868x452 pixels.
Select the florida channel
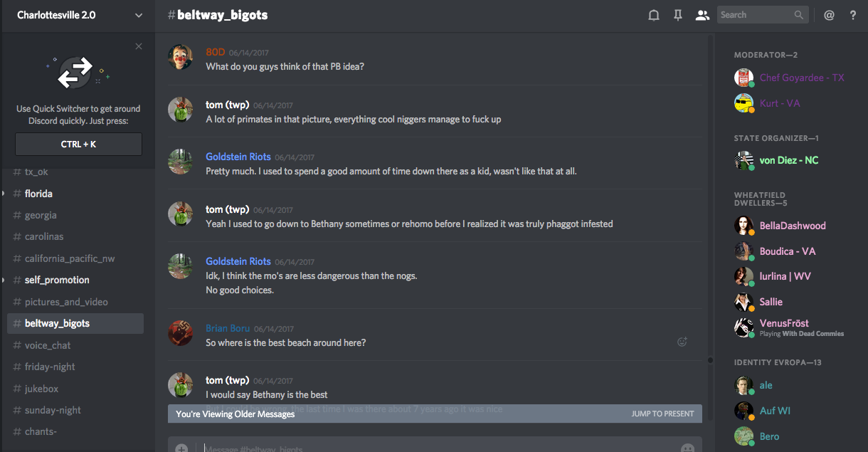click(38, 194)
